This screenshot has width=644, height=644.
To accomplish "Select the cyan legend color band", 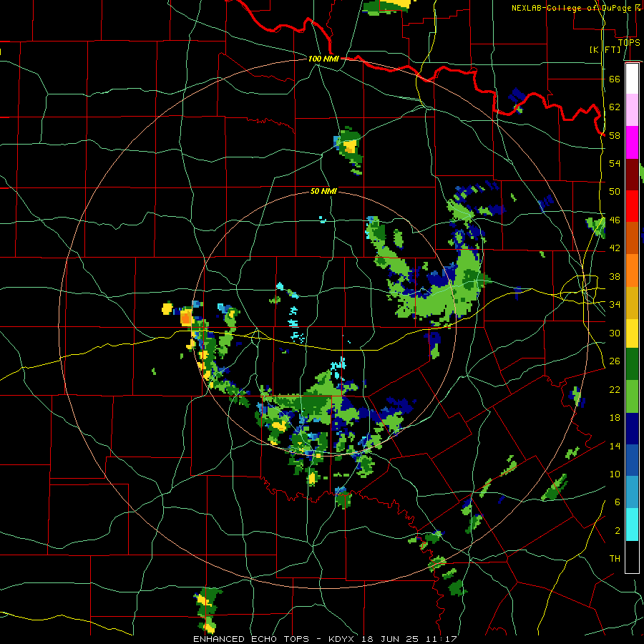I will point(632,525).
